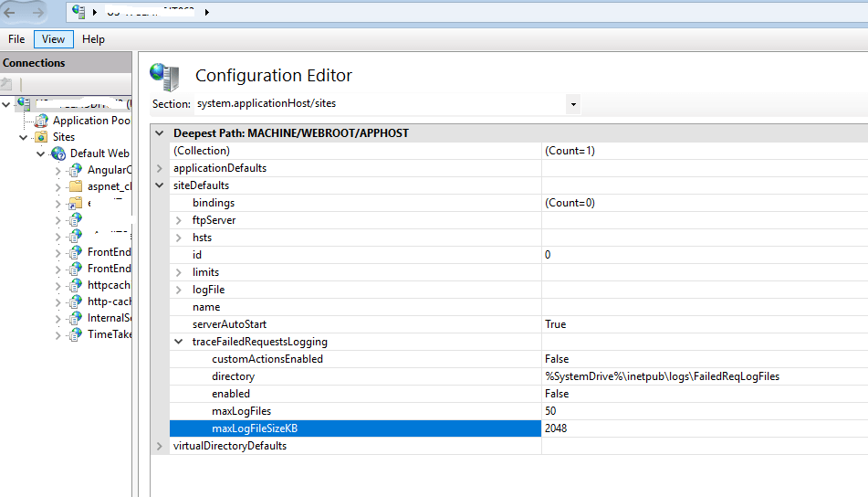Screen dimensions: 868x497
Task: Click the Angular application icon
Action: (x=75, y=170)
